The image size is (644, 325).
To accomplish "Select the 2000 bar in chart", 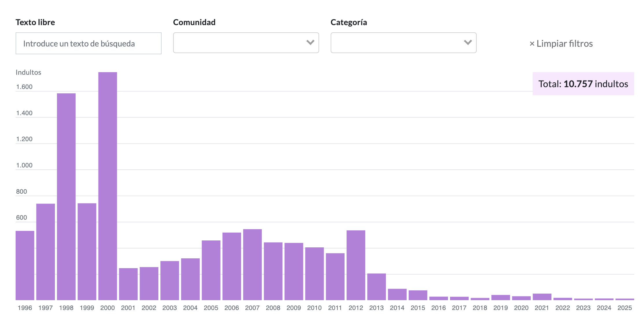I will (x=108, y=186).
